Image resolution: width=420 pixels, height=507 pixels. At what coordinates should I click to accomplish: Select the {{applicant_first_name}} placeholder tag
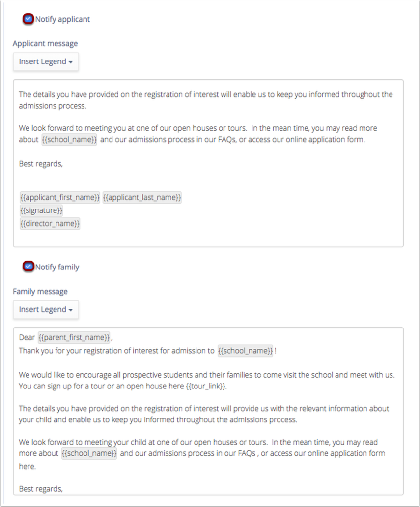[60, 197]
